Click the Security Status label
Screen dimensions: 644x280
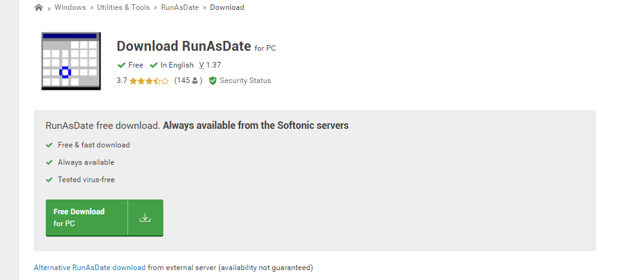pos(245,81)
